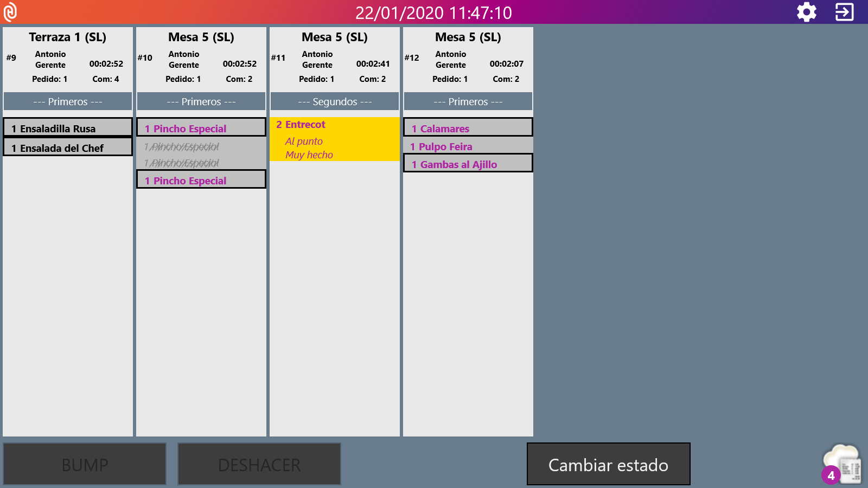Select the last Pincho Especial in order #10
This screenshot has height=488, width=868.
(201, 180)
